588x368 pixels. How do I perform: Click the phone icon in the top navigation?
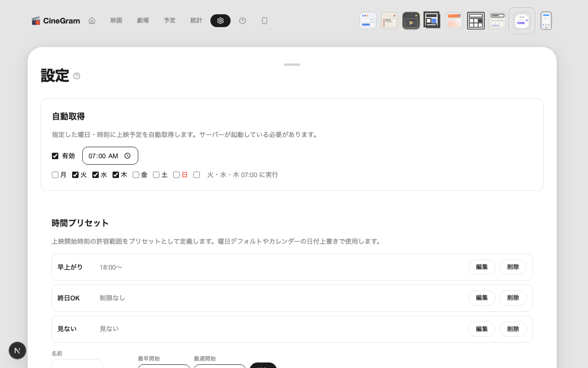click(265, 21)
